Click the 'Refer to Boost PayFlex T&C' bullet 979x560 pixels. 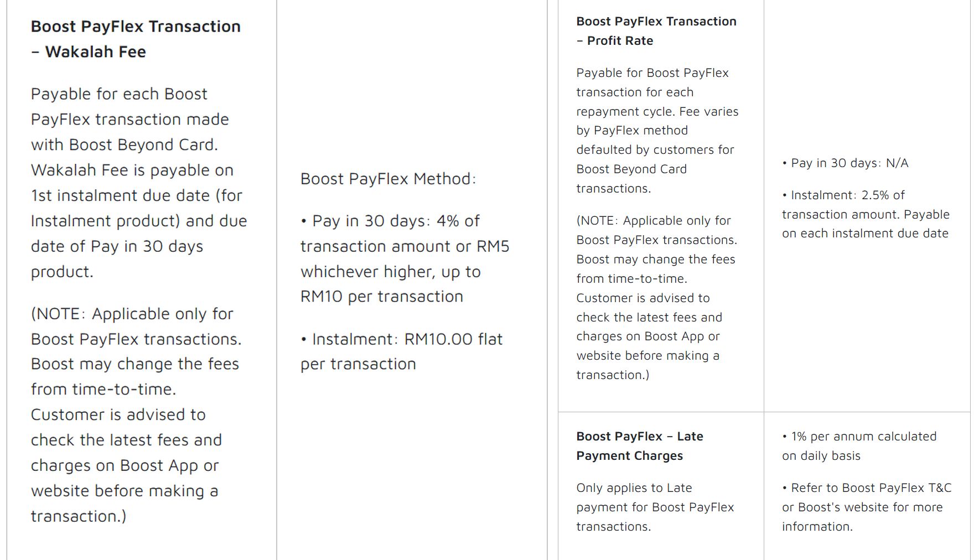866,507
